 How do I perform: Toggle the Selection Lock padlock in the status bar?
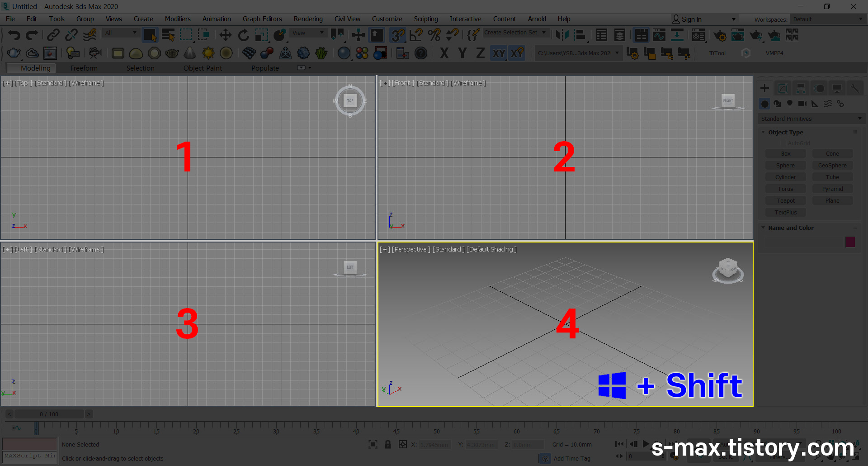[x=388, y=445]
